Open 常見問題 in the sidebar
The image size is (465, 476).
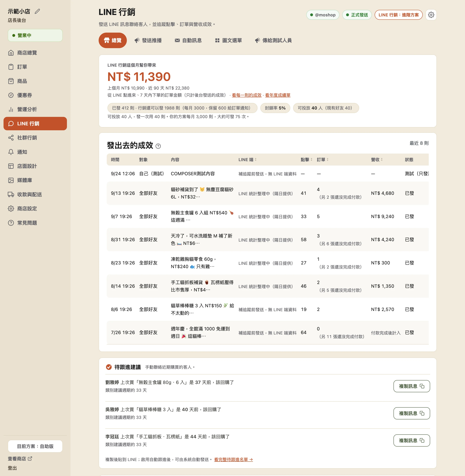(35, 223)
